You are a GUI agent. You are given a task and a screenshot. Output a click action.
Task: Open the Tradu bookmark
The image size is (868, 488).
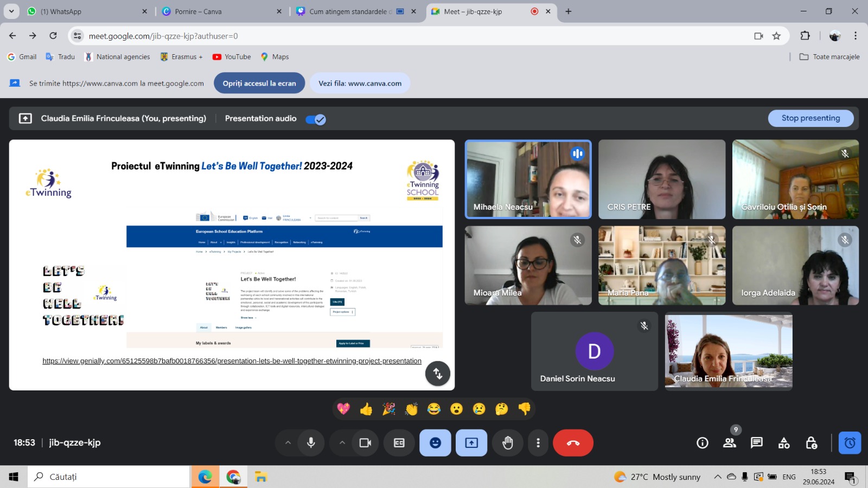60,57
